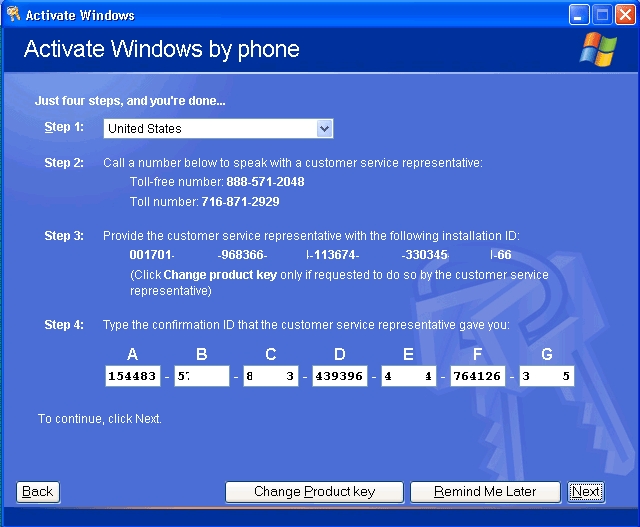Click confirmation ID field C

tap(271, 376)
